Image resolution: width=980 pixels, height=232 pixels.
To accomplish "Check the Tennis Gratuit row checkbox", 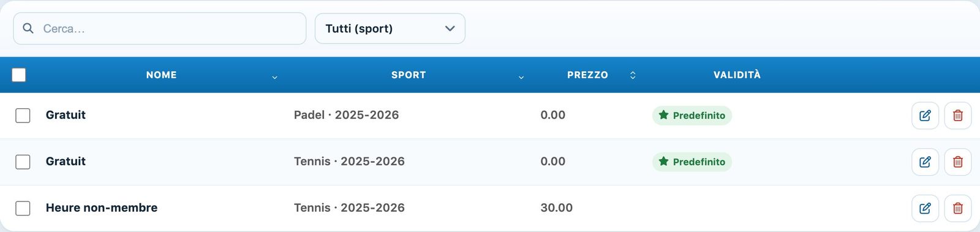I will (23, 162).
